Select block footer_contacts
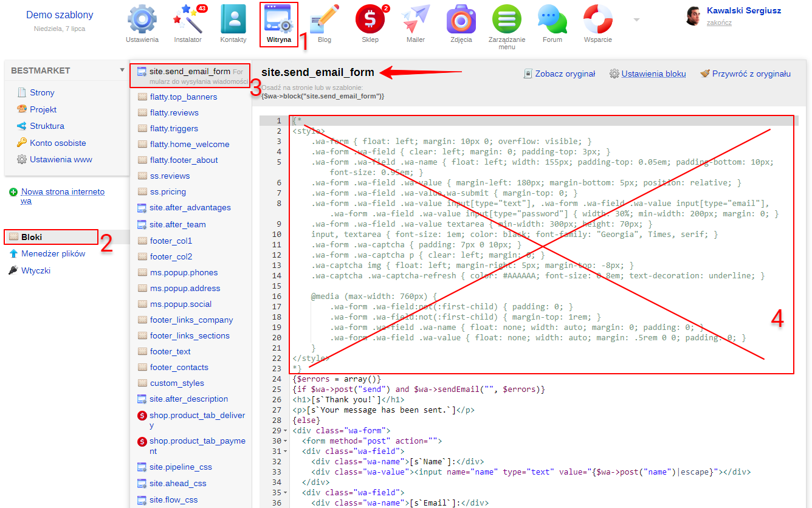812x508 pixels. pyautogui.click(x=179, y=367)
